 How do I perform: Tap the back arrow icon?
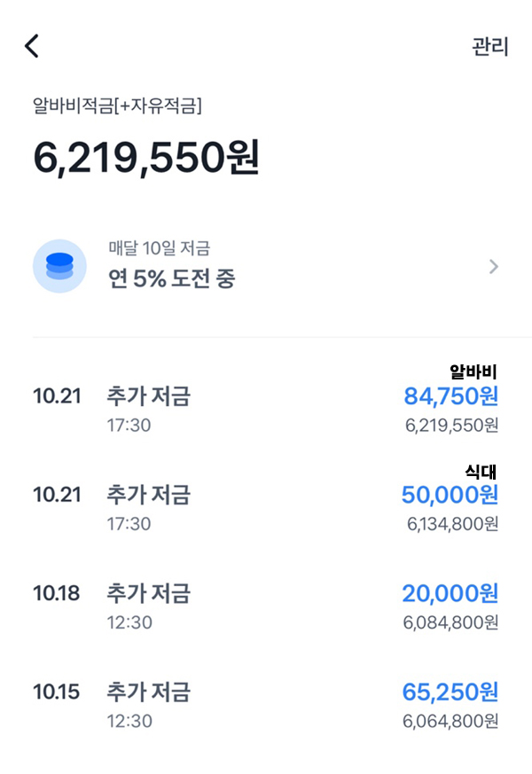pyautogui.click(x=32, y=46)
